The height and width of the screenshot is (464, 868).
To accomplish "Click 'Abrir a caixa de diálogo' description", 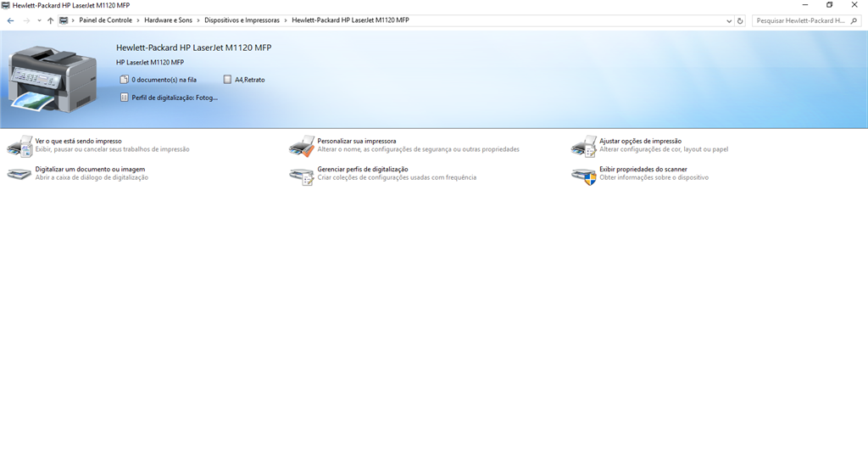I will click(92, 178).
